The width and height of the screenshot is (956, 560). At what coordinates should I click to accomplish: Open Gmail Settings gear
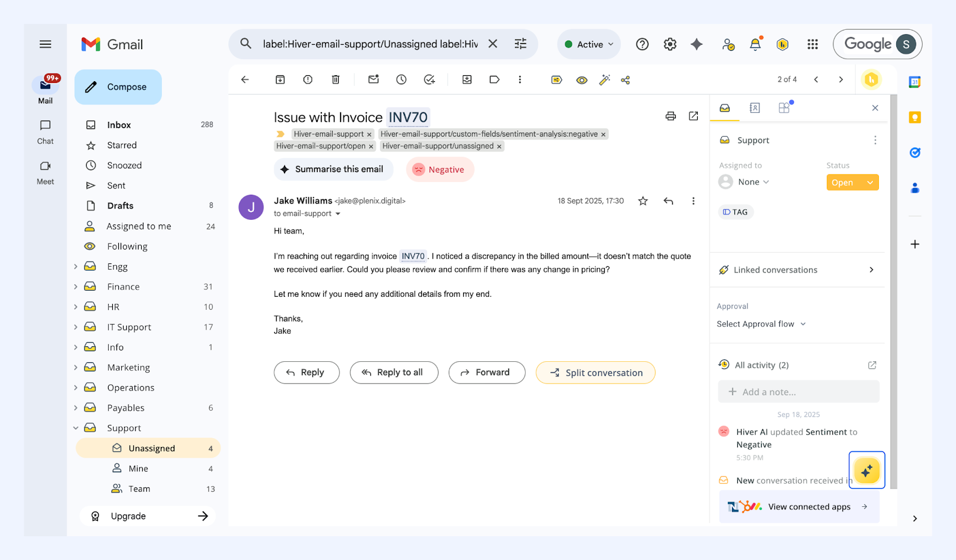click(x=670, y=44)
